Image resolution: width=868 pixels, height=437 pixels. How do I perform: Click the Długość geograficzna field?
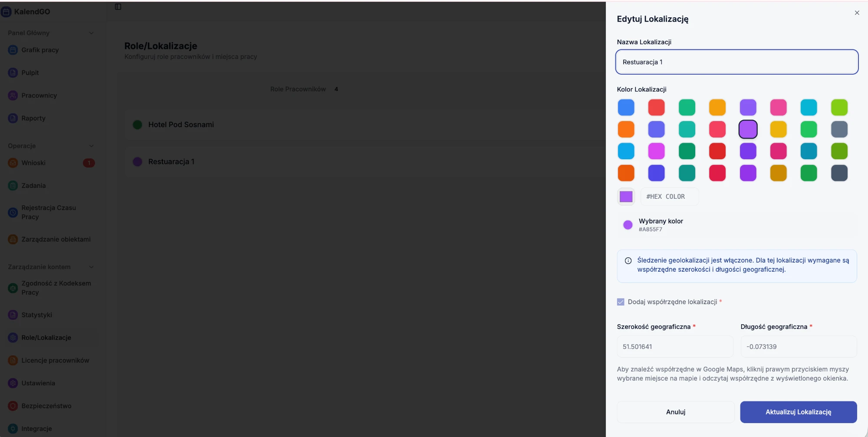[x=799, y=347]
